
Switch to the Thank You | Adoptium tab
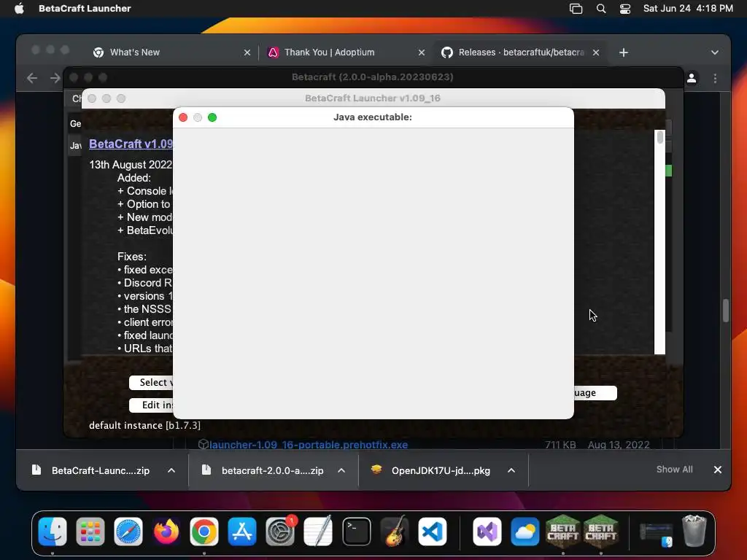pos(329,52)
